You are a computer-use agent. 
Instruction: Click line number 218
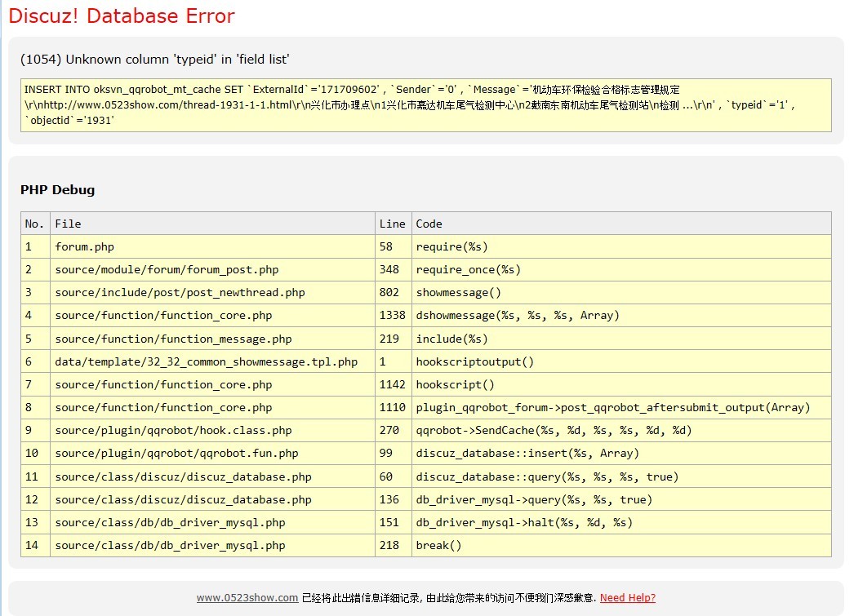(394, 545)
